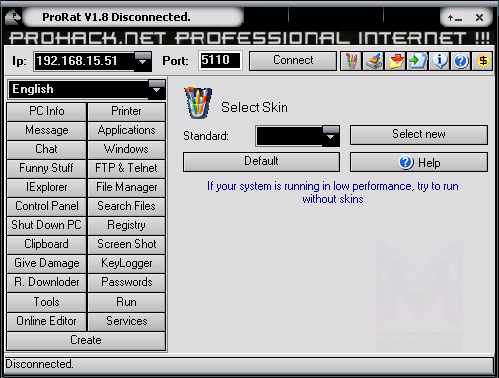Click the Select new skin button
This screenshot has width=499, height=378.
[x=419, y=135]
